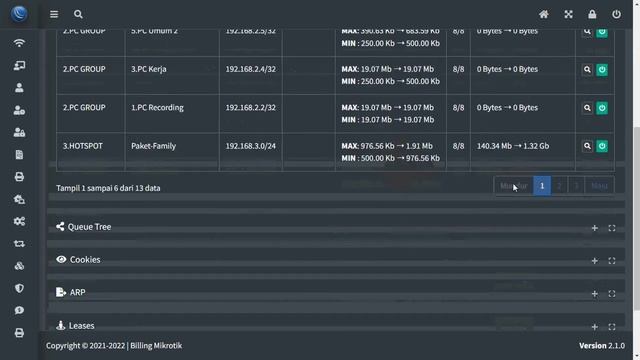The image size is (640, 360).
Task: Expand the Cookies panel with plus
Action: point(595,260)
